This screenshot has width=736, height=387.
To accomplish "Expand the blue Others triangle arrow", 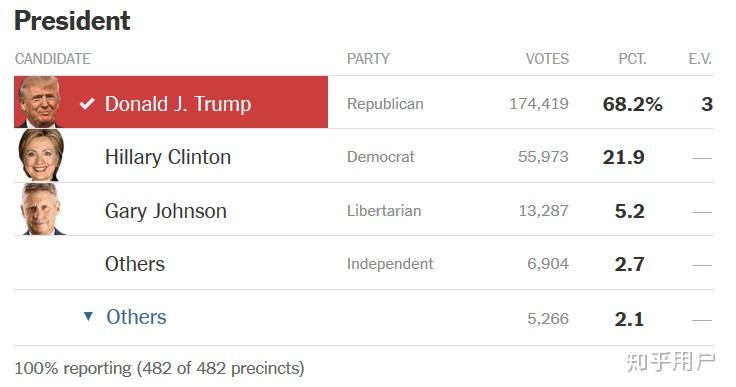I will tap(88, 316).
